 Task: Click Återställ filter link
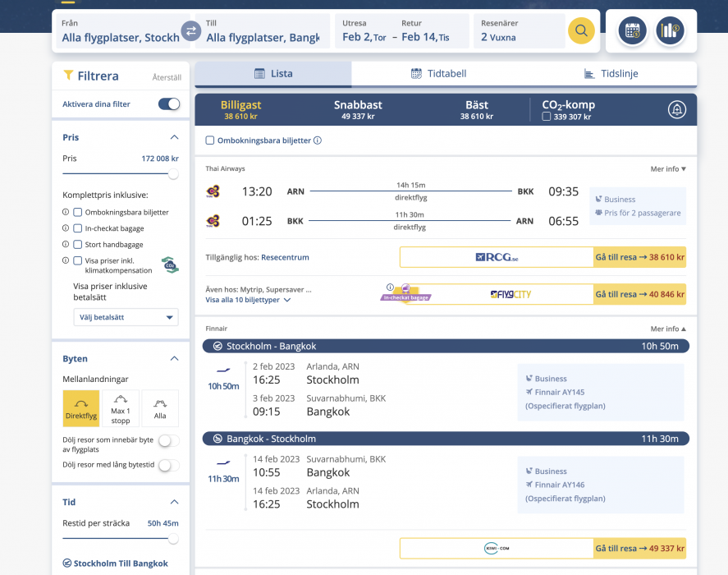pos(167,77)
